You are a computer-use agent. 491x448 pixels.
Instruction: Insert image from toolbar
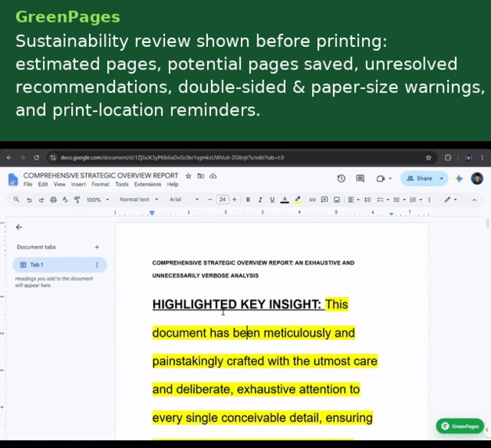(337, 199)
